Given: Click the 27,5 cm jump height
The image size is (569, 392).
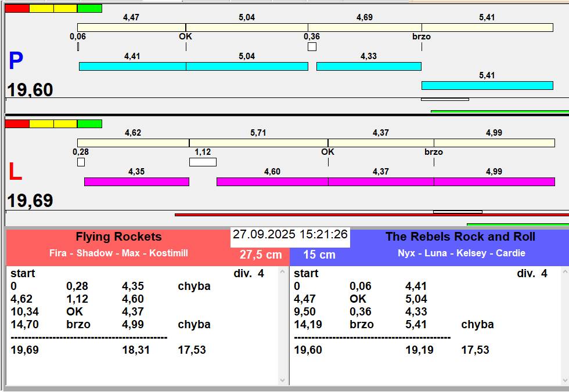Looking at the screenshot, I should pyautogui.click(x=261, y=255).
